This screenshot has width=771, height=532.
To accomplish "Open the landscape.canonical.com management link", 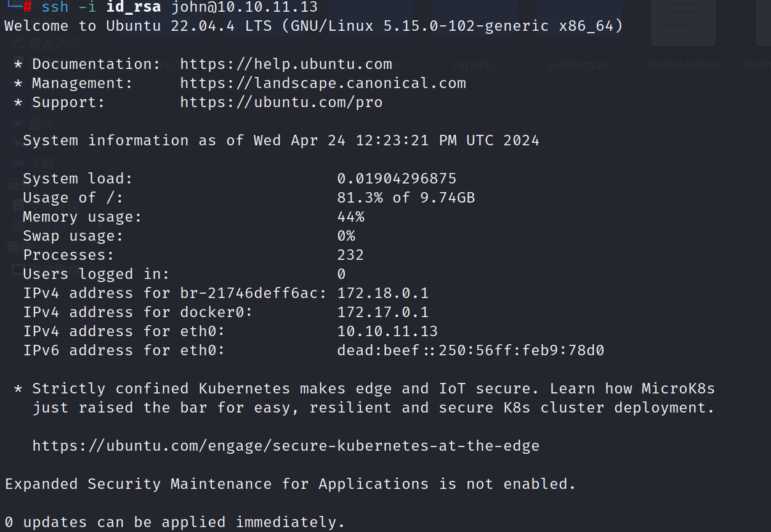I will coord(323,83).
